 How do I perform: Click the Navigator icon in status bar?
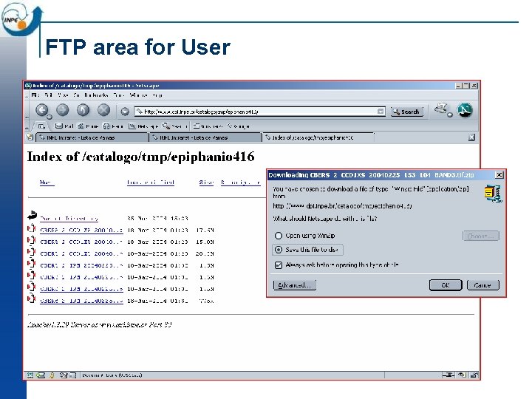tap(30, 375)
